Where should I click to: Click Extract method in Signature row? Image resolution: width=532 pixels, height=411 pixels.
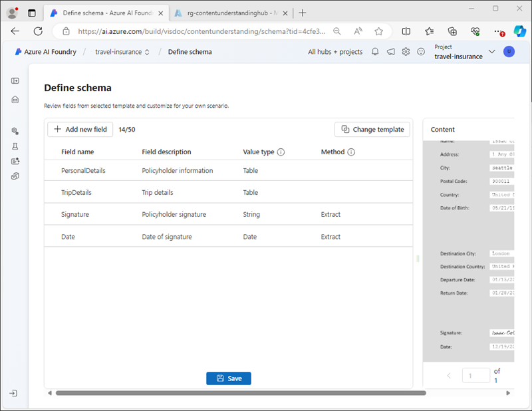(331, 215)
